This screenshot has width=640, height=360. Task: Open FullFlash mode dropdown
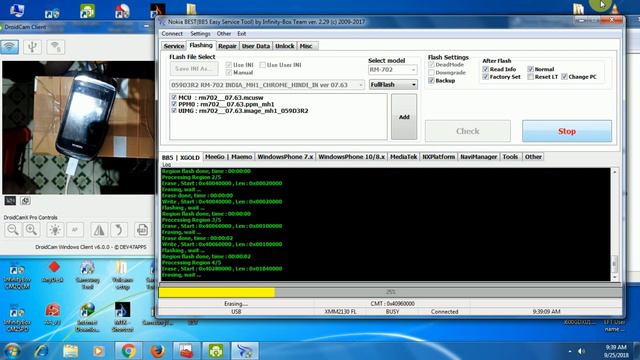click(393, 84)
